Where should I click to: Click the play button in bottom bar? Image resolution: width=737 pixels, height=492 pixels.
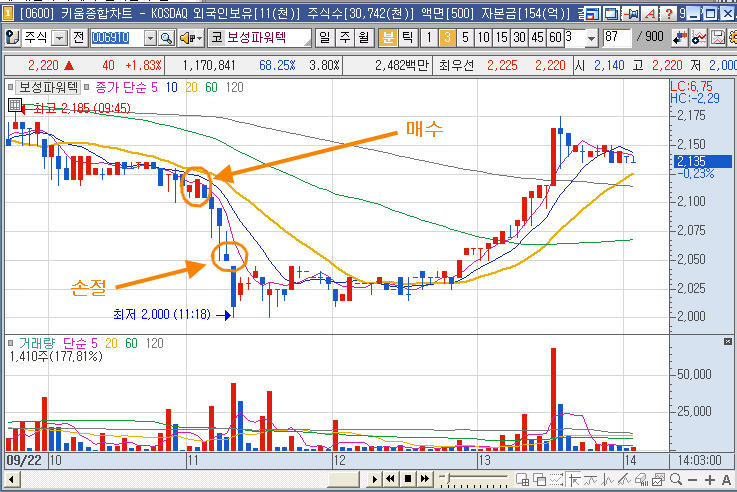coord(375,479)
